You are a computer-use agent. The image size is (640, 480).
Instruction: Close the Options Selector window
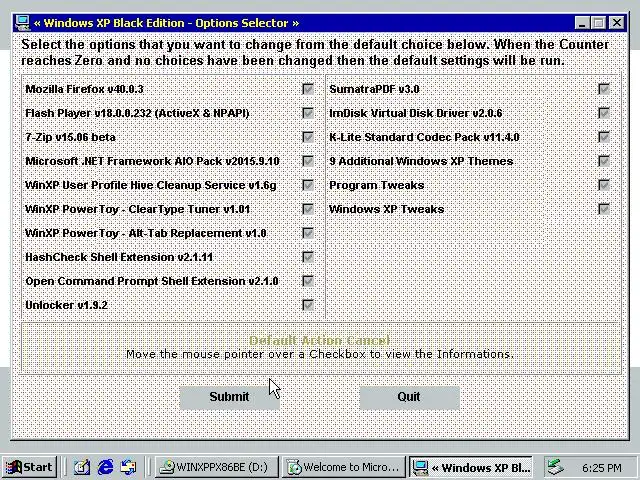pyautogui.click(x=618, y=23)
